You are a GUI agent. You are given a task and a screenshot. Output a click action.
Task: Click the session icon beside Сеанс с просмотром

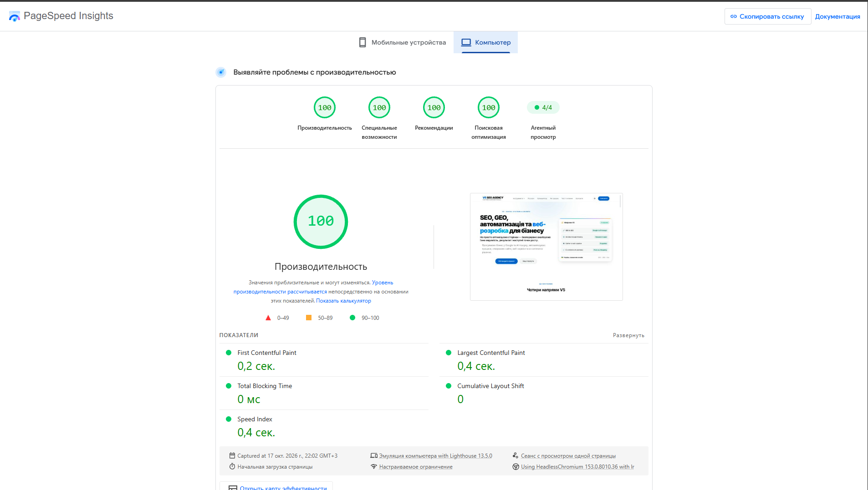click(x=516, y=455)
